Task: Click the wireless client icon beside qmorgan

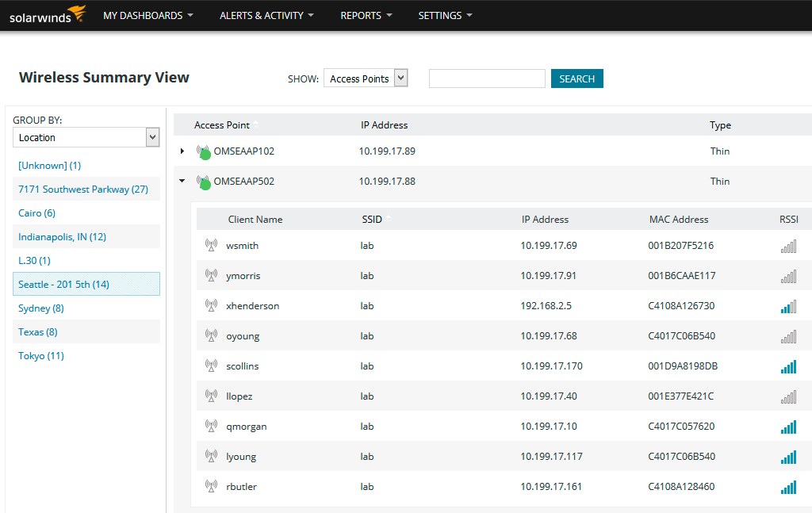Action: pyautogui.click(x=211, y=426)
